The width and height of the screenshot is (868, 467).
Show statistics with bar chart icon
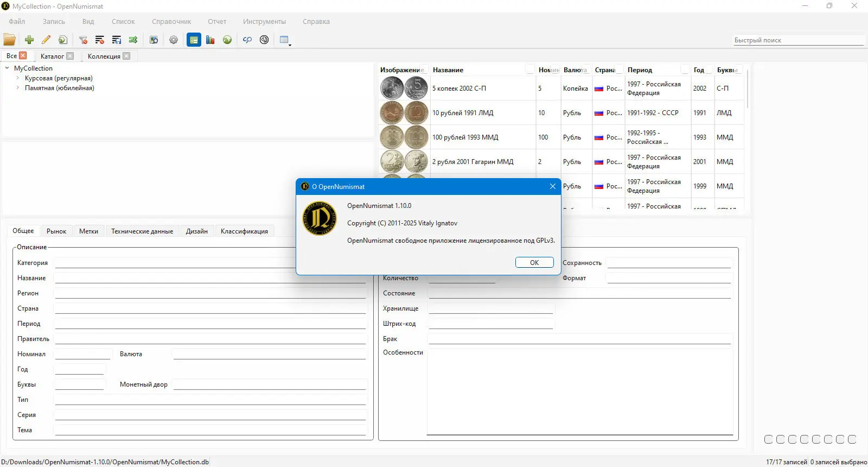coord(210,40)
